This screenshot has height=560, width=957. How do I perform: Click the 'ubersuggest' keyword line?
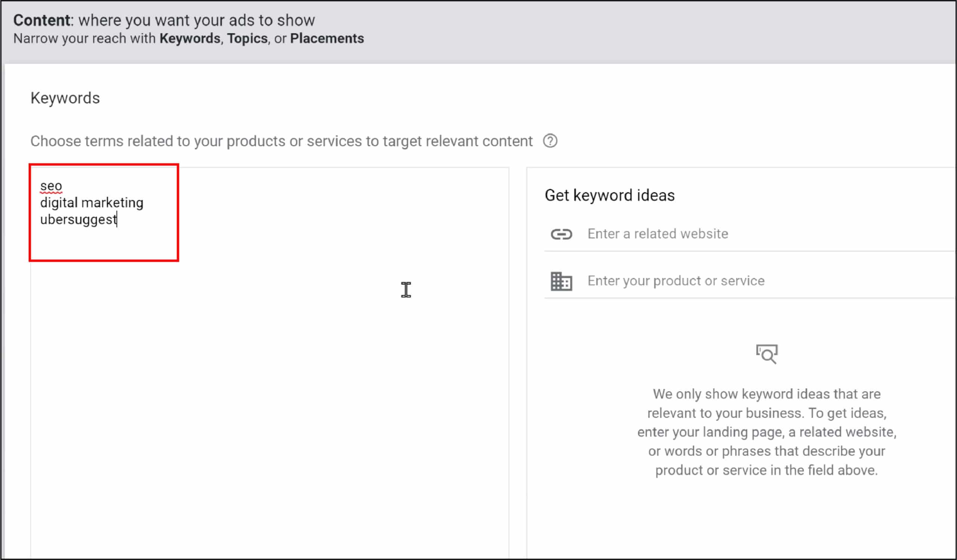[x=78, y=219]
